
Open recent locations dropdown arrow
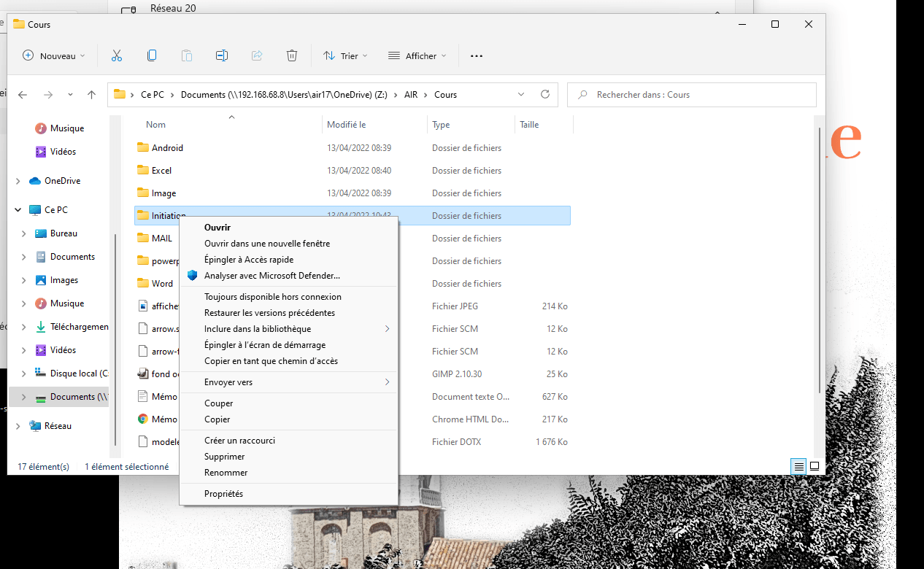pos(70,95)
